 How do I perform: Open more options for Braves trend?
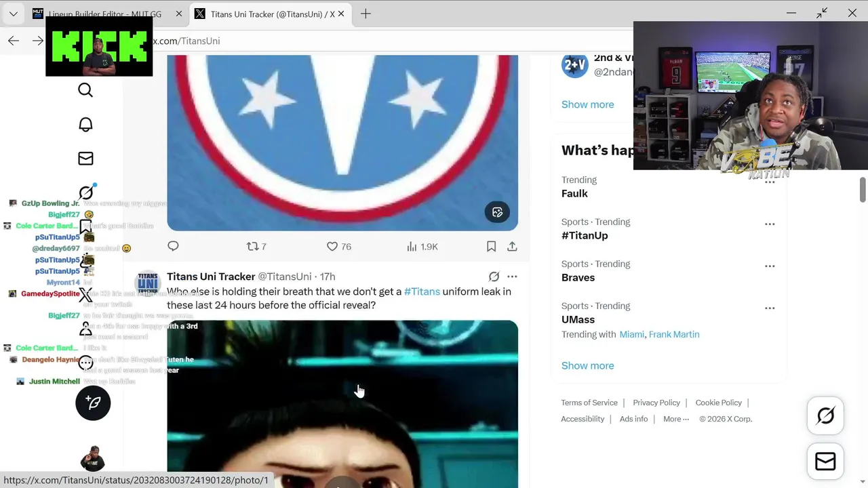pyautogui.click(x=770, y=266)
